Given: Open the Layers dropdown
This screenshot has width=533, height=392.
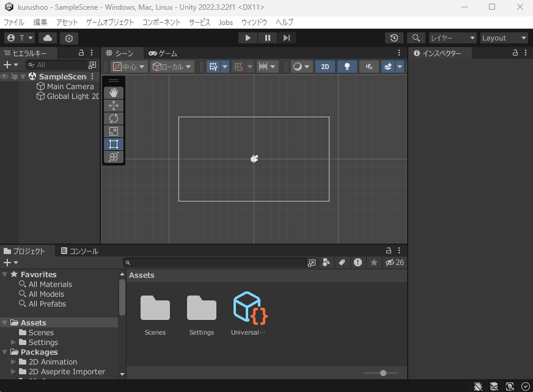Looking at the screenshot, I should pyautogui.click(x=453, y=38).
